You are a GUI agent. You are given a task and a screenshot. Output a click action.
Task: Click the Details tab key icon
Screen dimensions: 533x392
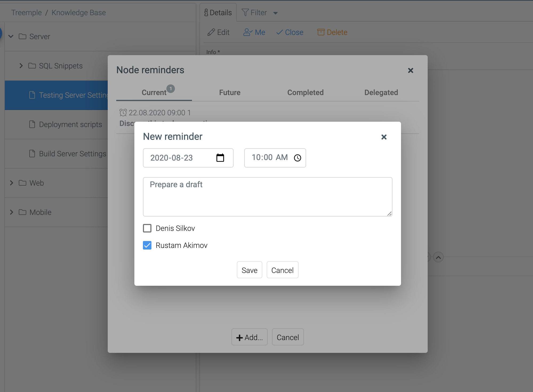coord(206,13)
